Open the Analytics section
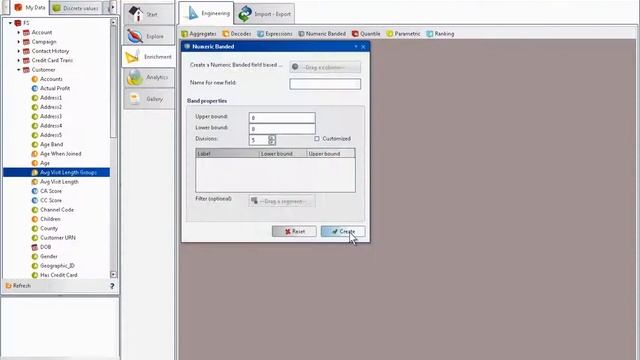Viewport: 640px width, 360px height. [149, 77]
